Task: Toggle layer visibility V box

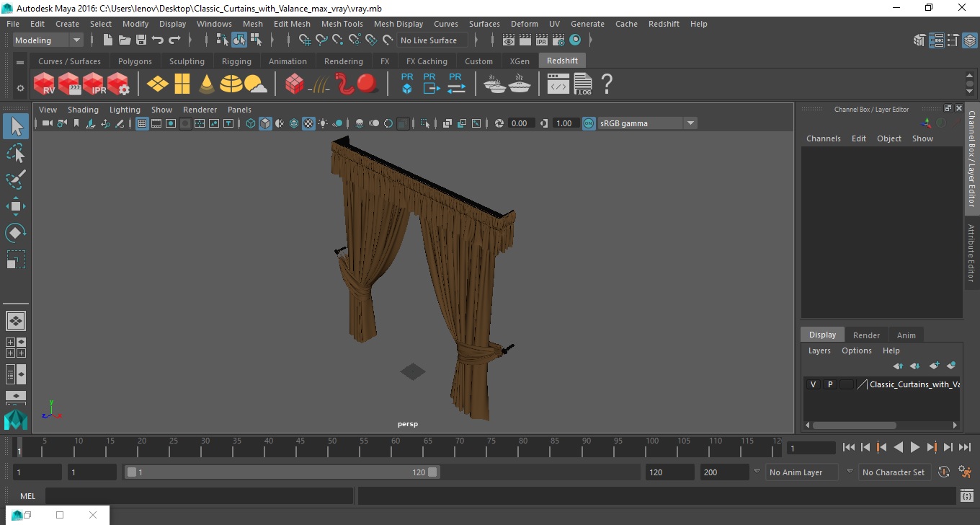Action: pyautogui.click(x=813, y=384)
